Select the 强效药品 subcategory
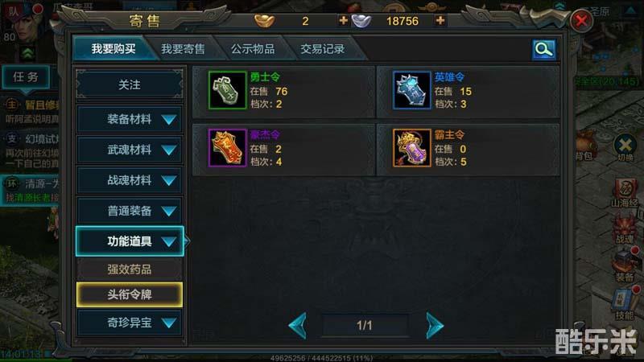This screenshot has height=362, width=644. 130,269
